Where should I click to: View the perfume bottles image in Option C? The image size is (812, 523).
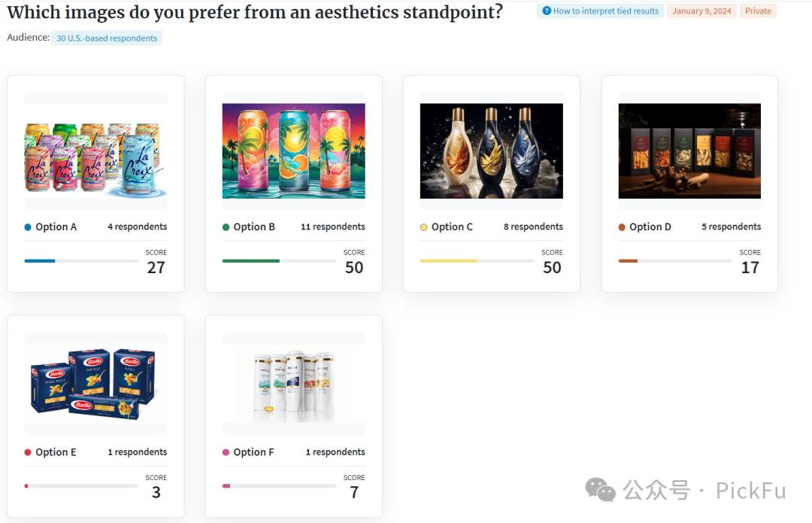[x=491, y=151]
